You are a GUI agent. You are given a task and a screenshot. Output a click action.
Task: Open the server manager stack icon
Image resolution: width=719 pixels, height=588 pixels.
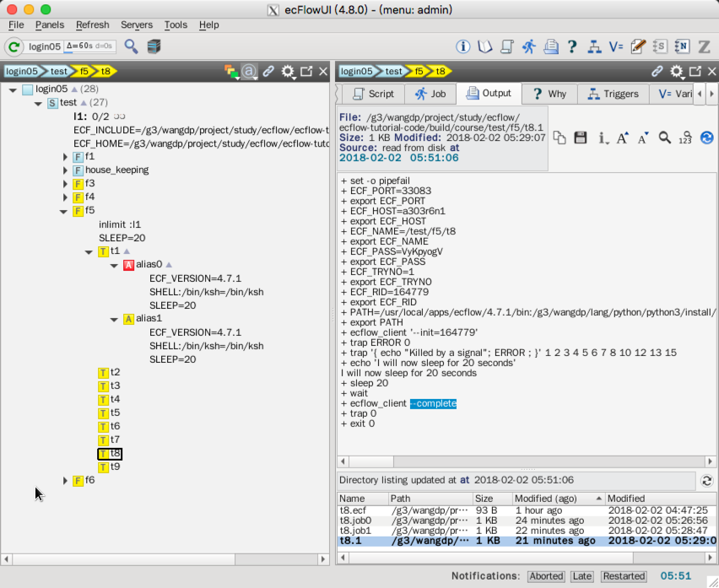[154, 46]
